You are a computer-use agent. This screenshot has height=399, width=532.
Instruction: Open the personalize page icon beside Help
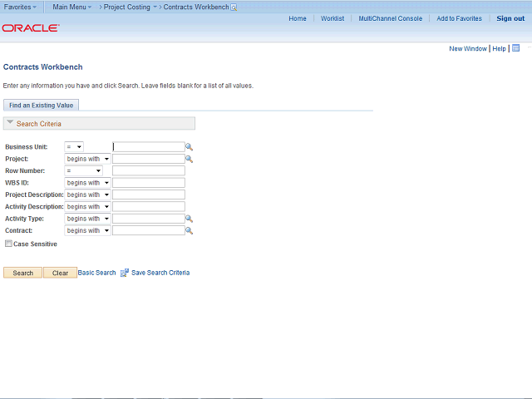(x=515, y=48)
